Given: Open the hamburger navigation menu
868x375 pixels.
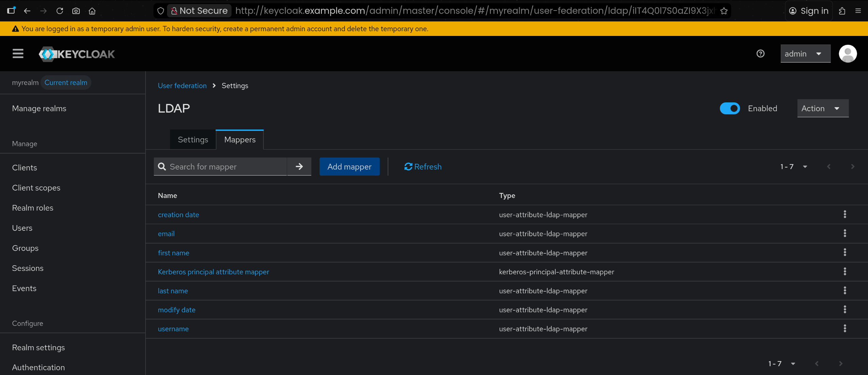Looking at the screenshot, I should point(18,54).
